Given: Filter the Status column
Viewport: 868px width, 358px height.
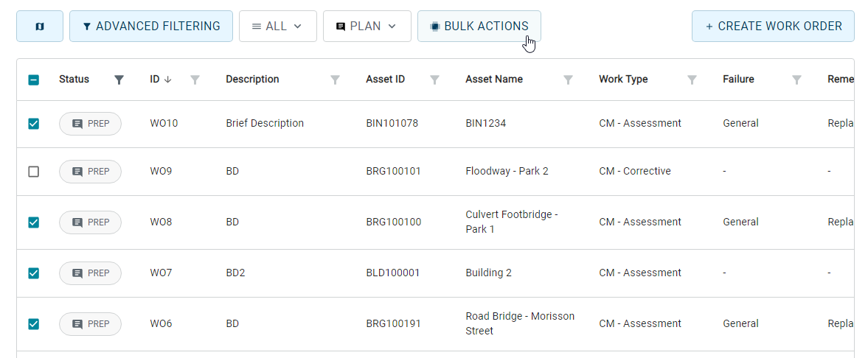Looking at the screenshot, I should [119, 80].
